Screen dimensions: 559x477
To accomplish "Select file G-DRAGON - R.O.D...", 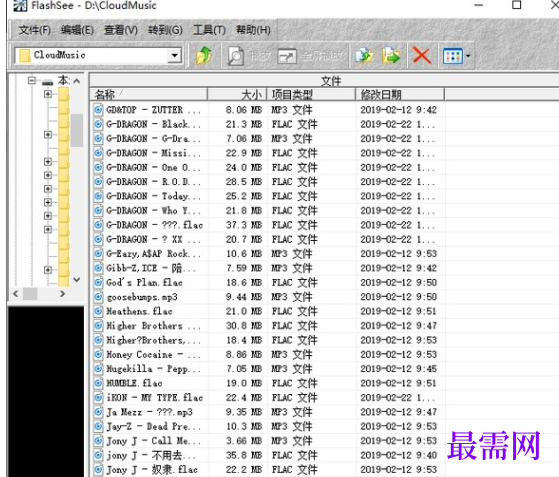I will 153,182.
